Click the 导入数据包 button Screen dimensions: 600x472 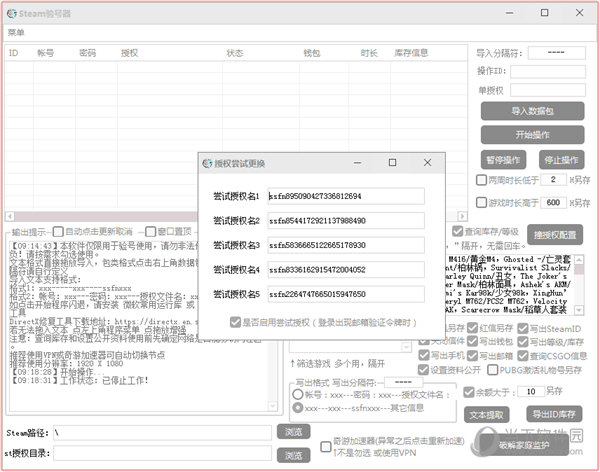pos(532,111)
